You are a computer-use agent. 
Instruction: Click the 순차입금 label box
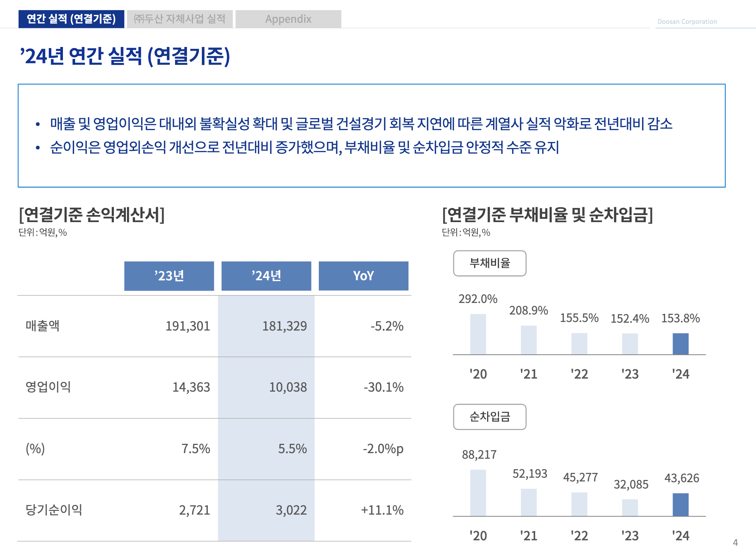coord(489,417)
